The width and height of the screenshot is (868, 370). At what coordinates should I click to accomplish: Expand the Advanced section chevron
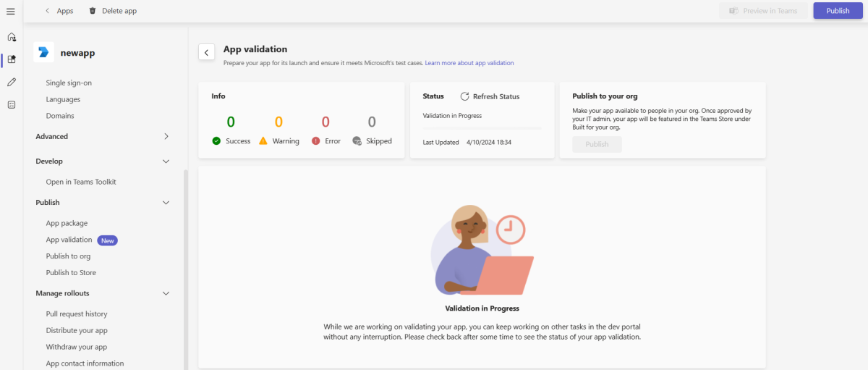166,136
